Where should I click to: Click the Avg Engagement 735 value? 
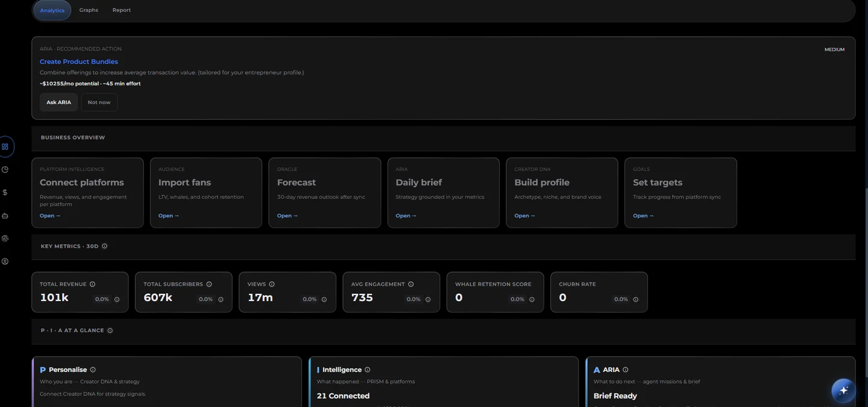[362, 297]
